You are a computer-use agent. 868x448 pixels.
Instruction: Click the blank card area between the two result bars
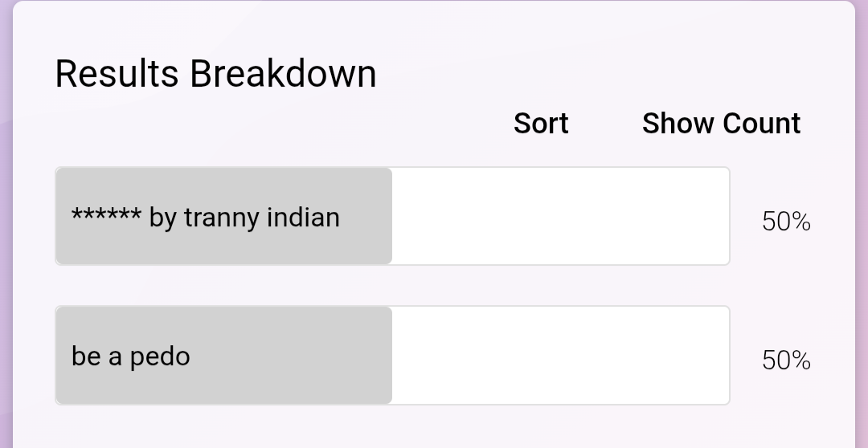click(392, 285)
